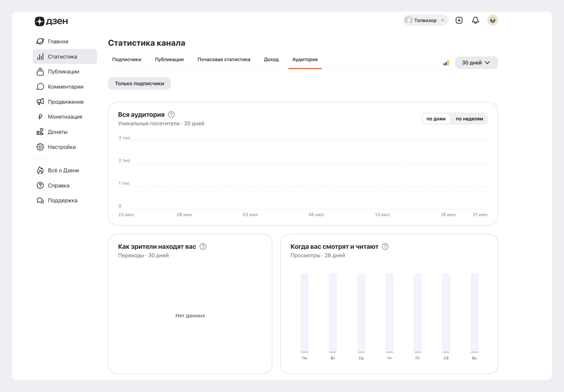Click the Пн bar in weekly chart

(304, 313)
